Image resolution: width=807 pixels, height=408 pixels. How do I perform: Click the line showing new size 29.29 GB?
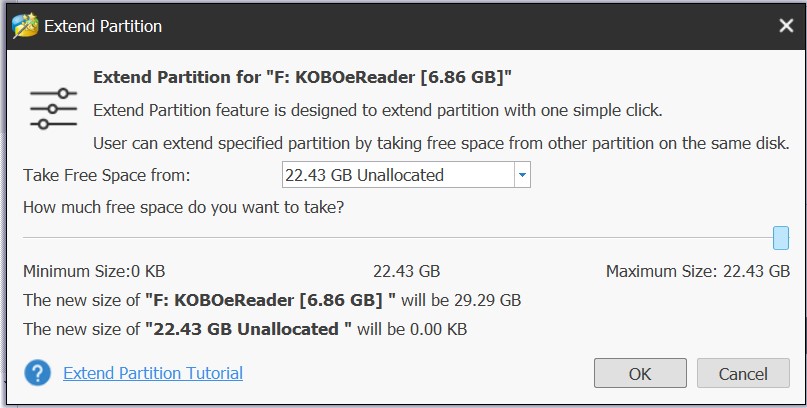point(272,300)
